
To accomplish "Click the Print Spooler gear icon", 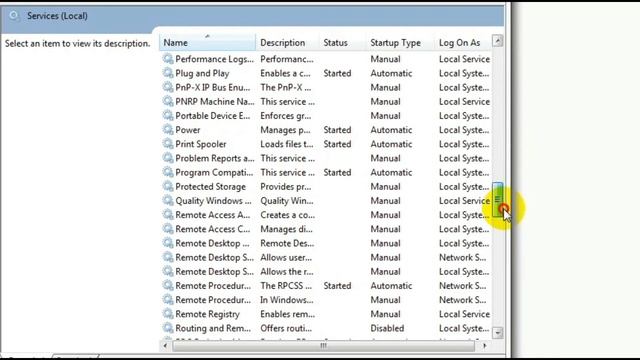I will 168,144.
